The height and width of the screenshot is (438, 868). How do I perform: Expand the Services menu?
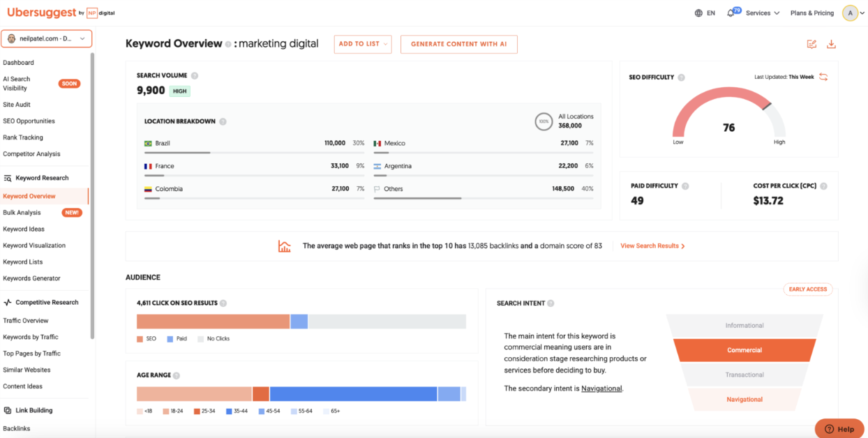click(762, 13)
